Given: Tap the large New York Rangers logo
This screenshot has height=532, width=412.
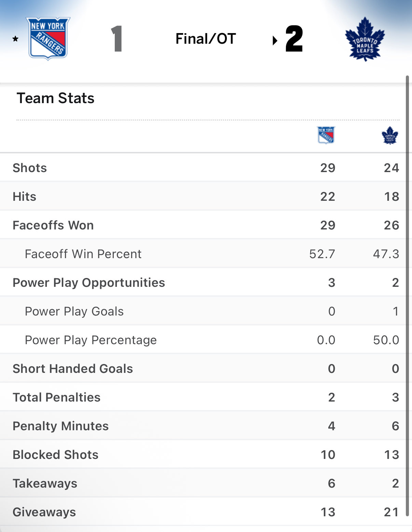Looking at the screenshot, I should 48,39.
